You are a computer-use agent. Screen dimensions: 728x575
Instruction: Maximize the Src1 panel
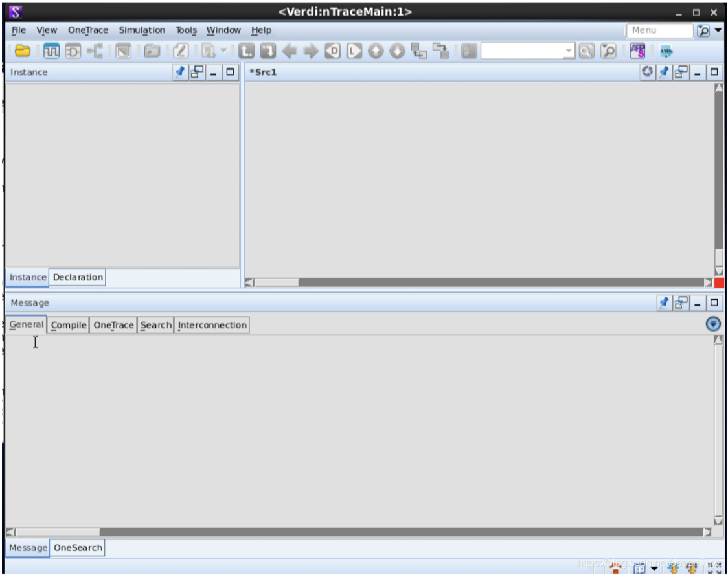[714, 72]
